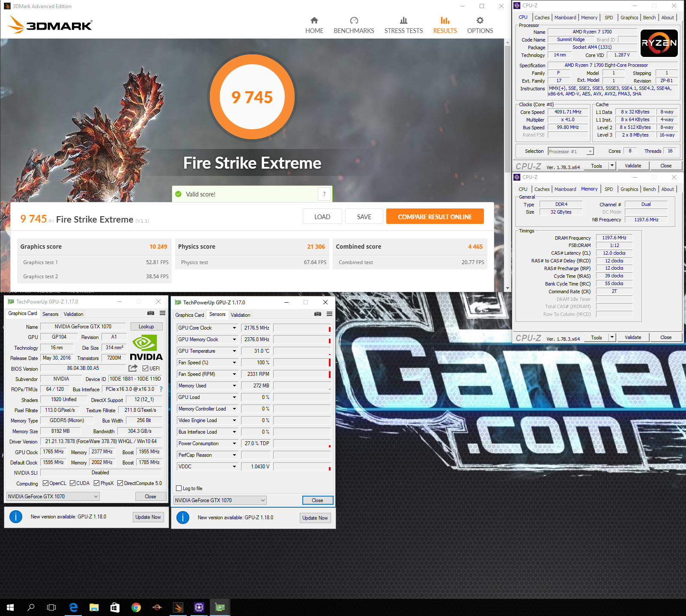
Task: Switch to Bench tab in top CPU-Z window
Action: click(649, 18)
